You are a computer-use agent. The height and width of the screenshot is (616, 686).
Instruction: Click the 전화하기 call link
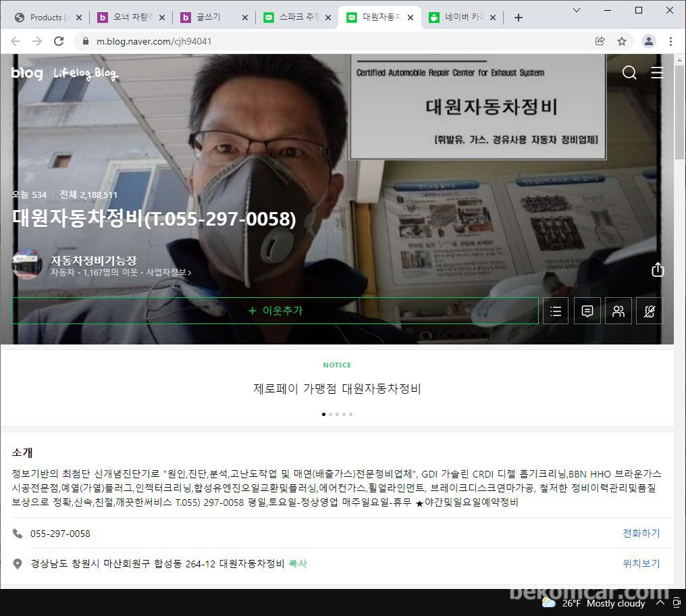click(641, 533)
